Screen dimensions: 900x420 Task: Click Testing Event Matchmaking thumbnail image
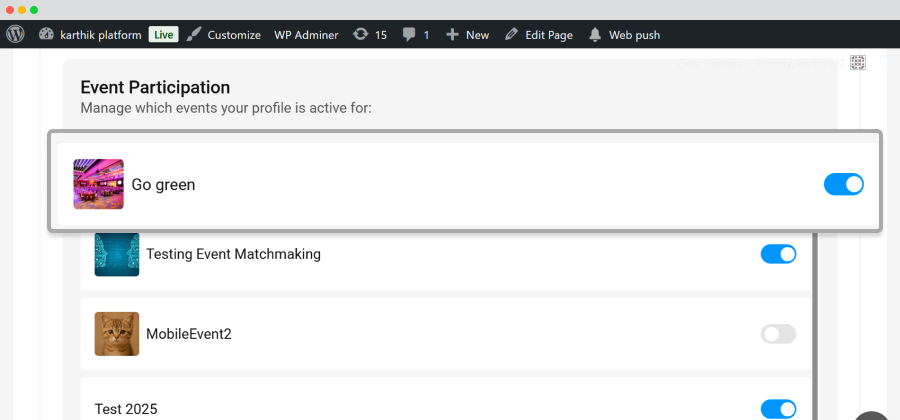click(x=117, y=254)
